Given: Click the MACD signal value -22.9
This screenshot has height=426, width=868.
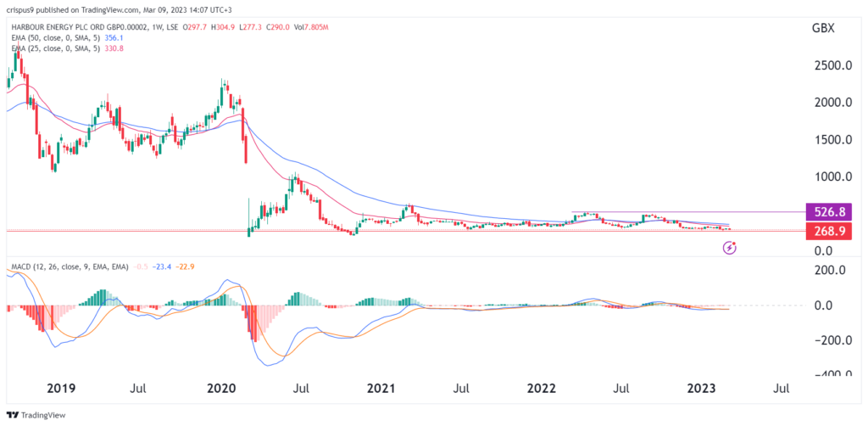Looking at the screenshot, I should 184,267.
